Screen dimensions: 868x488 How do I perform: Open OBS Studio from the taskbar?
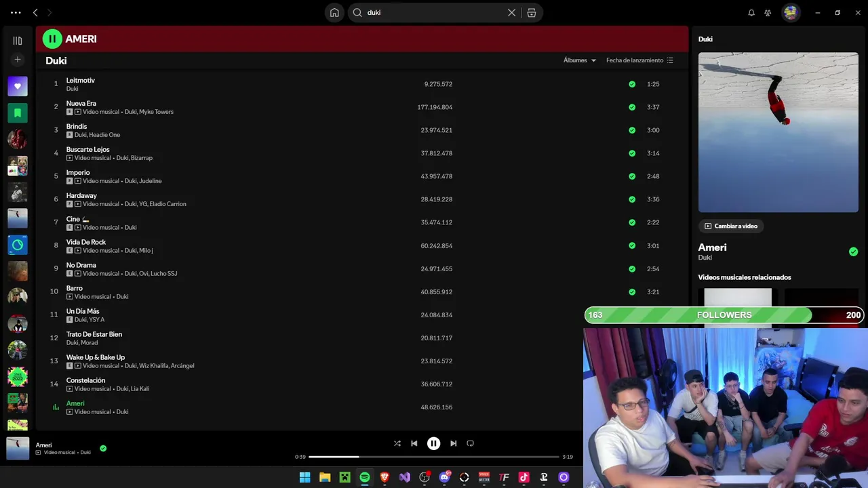pyautogui.click(x=425, y=477)
